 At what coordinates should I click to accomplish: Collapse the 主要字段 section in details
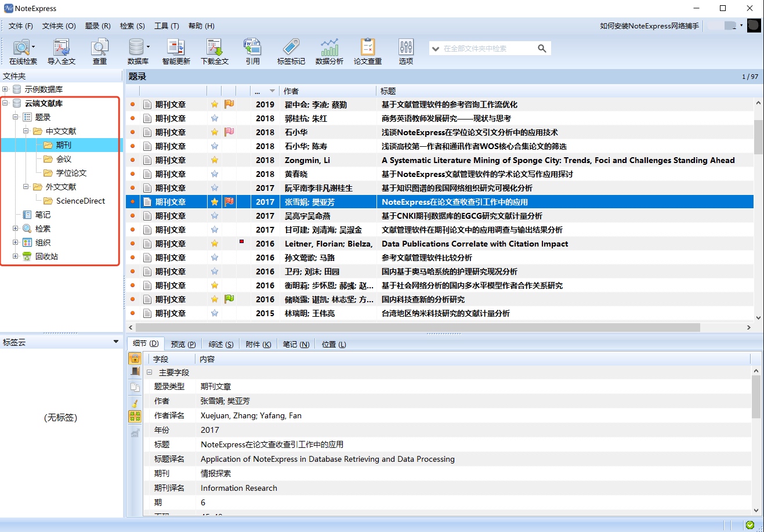149,372
